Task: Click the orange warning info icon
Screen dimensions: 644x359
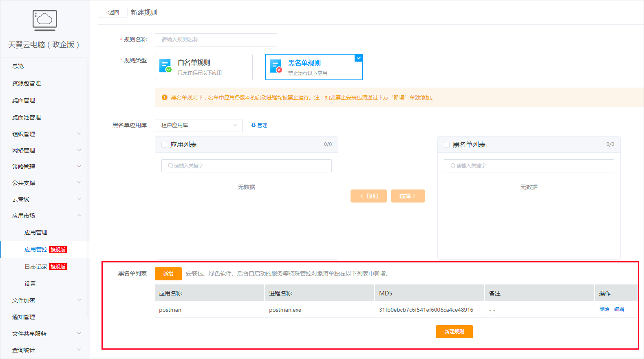Action: coord(165,97)
